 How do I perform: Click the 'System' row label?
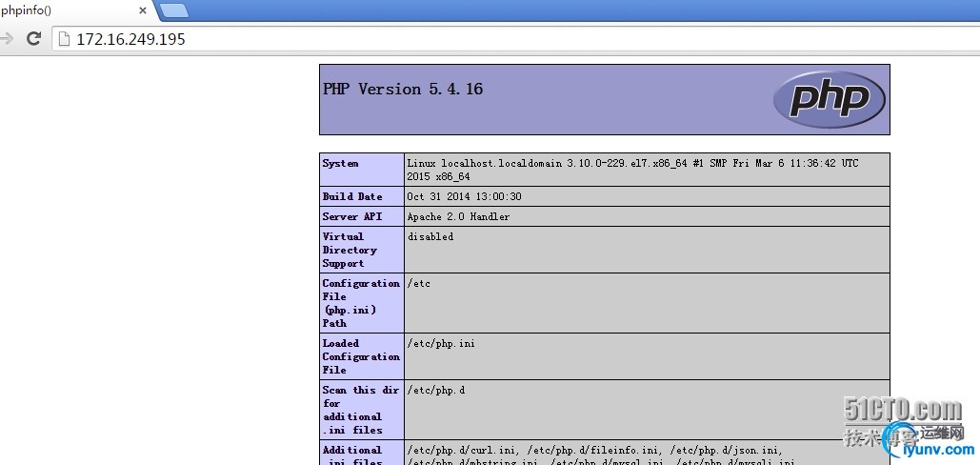(341, 163)
